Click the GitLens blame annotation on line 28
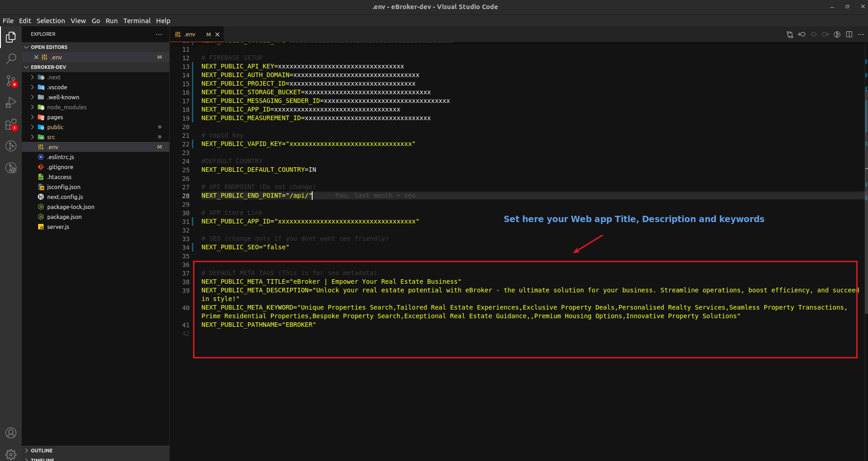868x461 pixels. (x=375, y=196)
